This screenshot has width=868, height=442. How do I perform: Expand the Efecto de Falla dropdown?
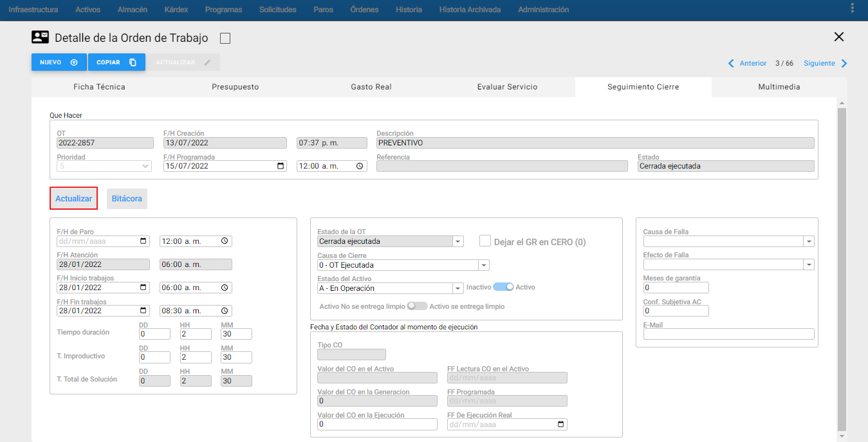(809, 264)
